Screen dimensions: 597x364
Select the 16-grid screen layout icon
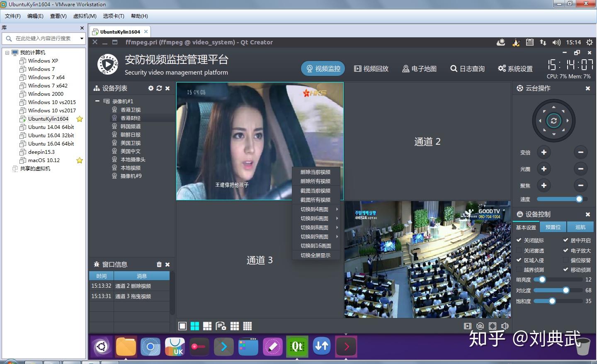(248, 326)
